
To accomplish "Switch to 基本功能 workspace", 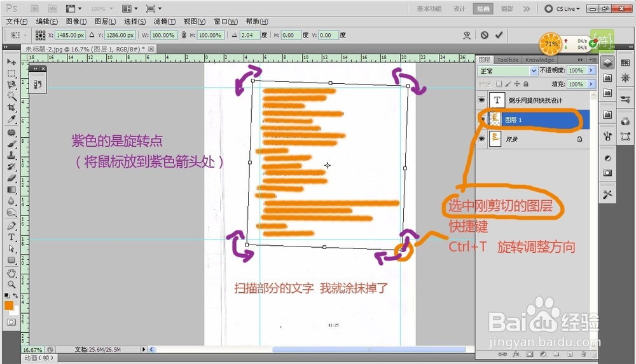I will (x=429, y=8).
